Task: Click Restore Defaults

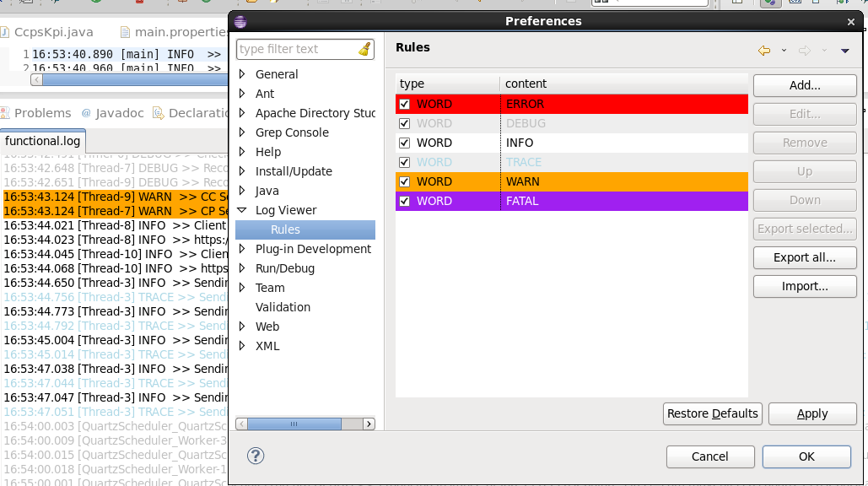Action: (713, 413)
